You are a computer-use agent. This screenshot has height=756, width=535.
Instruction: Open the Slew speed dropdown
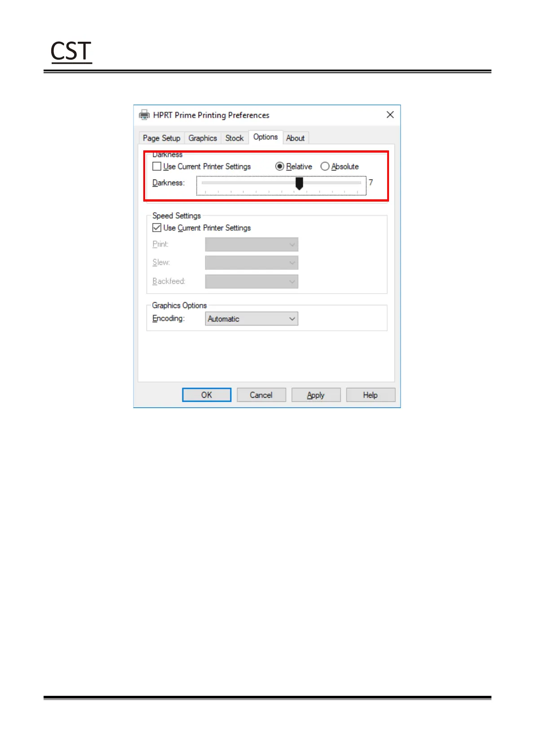[x=252, y=263]
